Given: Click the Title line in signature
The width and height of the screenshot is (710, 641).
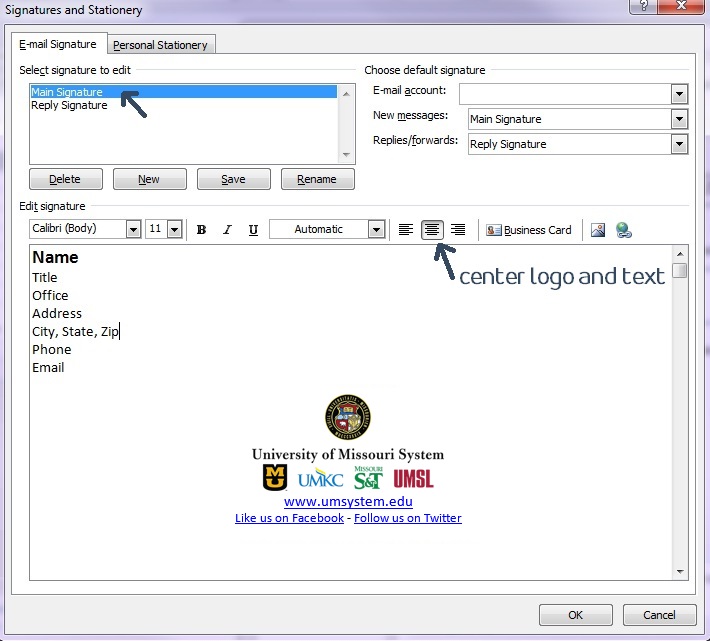Looking at the screenshot, I should click(x=44, y=277).
